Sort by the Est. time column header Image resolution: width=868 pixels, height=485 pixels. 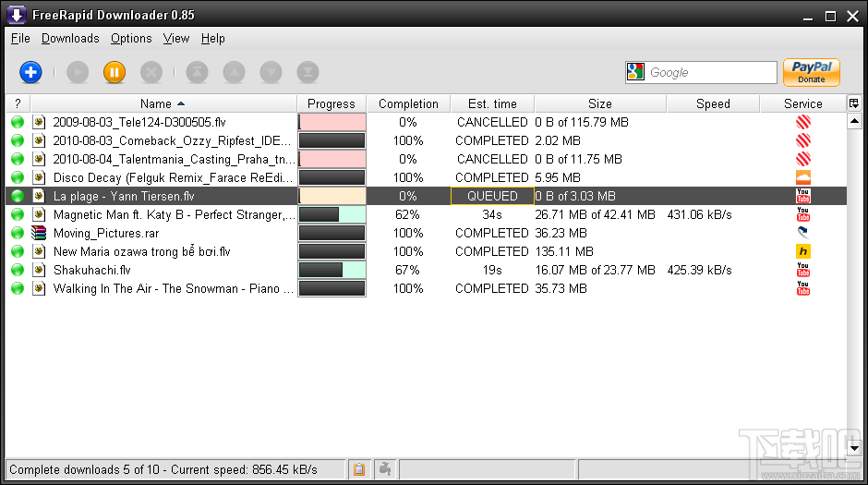492,103
